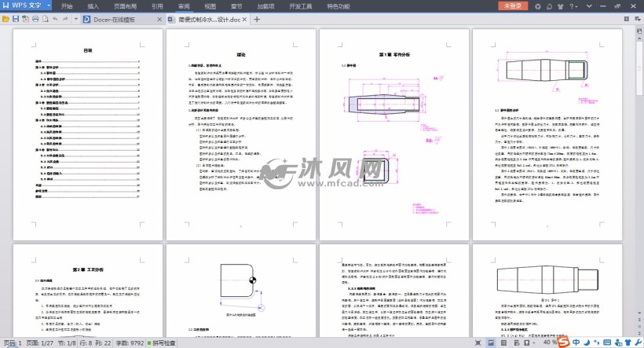Open the skin shirt icon in title bar
The height and width of the screenshot is (348, 644).
(561, 6)
